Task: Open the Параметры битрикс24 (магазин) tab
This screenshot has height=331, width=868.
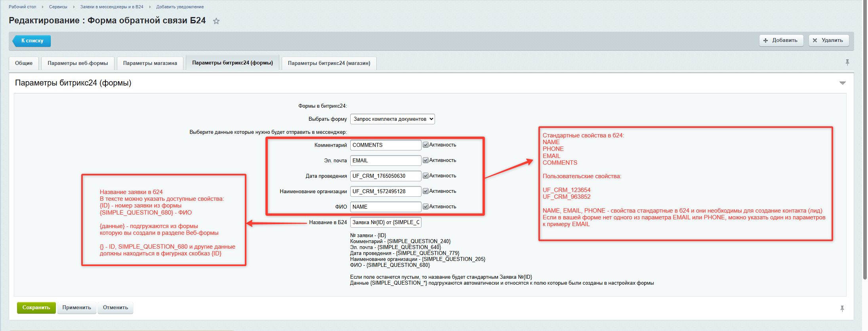Action: (329, 63)
